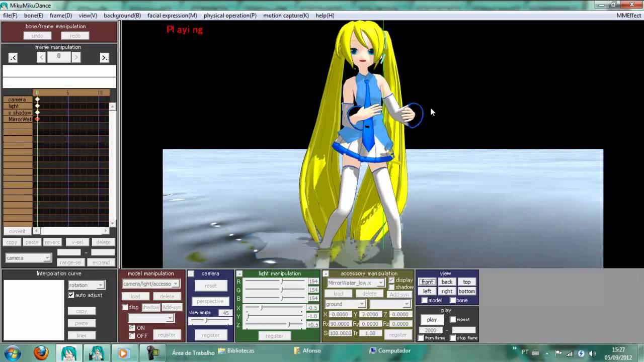Screen dimensions: 644x362
Task: Toggle the model disp checkbox
Action: (x=125, y=307)
